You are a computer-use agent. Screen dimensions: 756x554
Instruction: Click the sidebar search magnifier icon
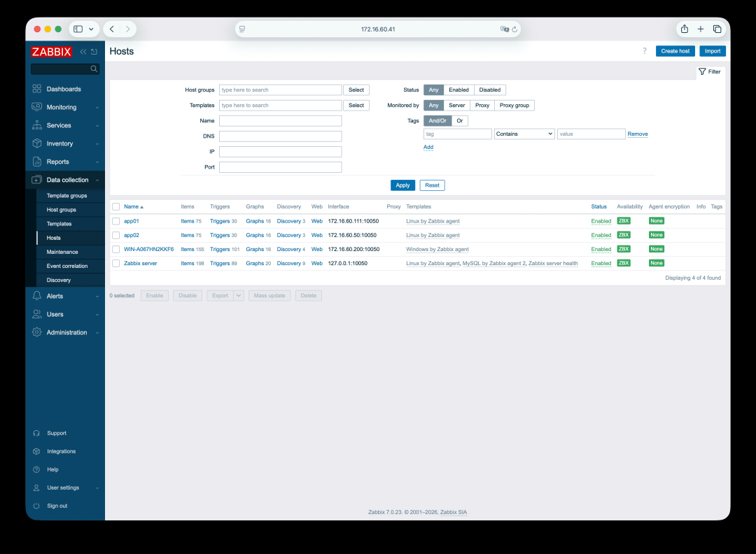94,69
